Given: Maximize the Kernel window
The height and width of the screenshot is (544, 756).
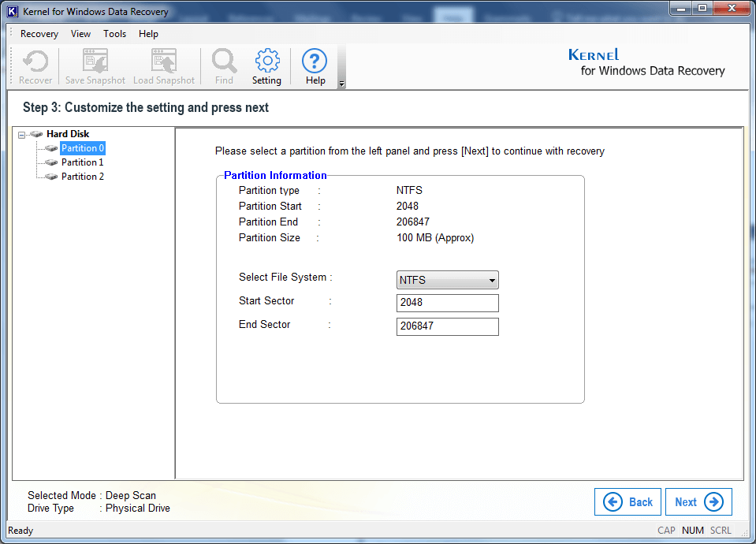Looking at the screenshot, I should click(x=702, y=9).
